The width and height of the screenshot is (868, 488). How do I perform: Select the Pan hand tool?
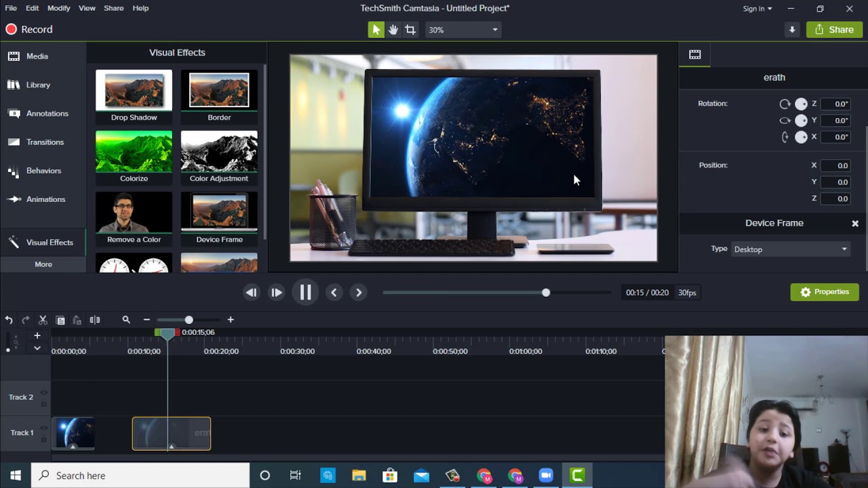pyautogui.click(x=393, y=30)
